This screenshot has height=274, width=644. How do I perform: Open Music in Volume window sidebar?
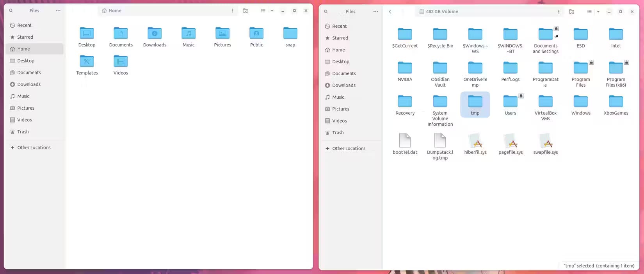point(351,97)
